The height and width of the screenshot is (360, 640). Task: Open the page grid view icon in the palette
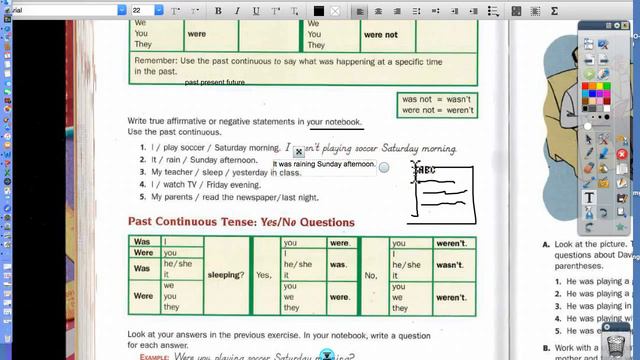(x=589, y=44)
